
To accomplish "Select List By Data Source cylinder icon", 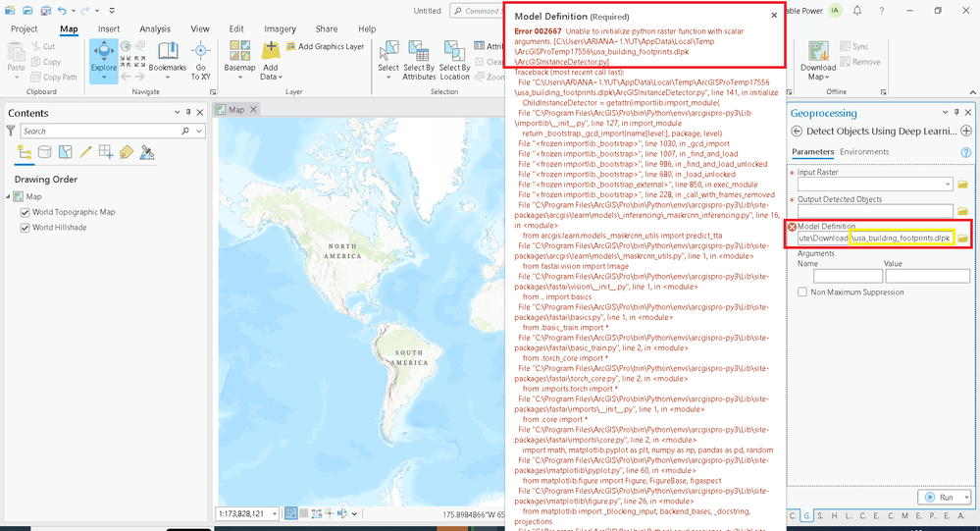I will point(44,152).
